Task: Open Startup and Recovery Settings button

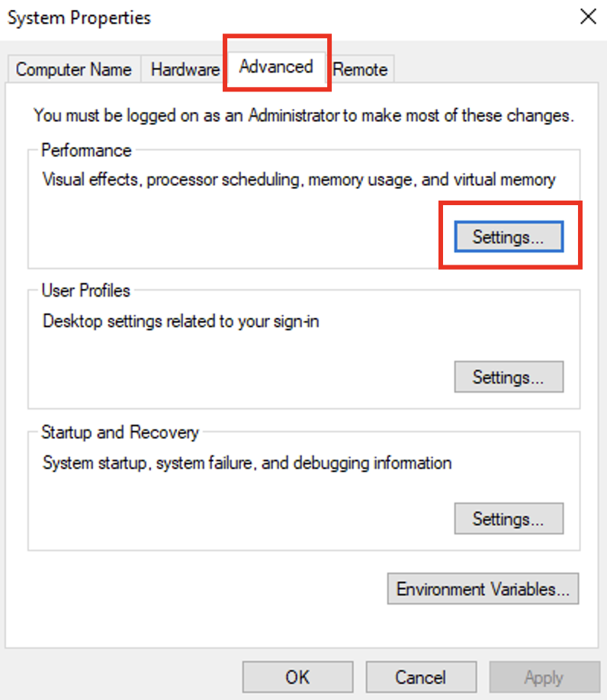Action: coord(508,519)
